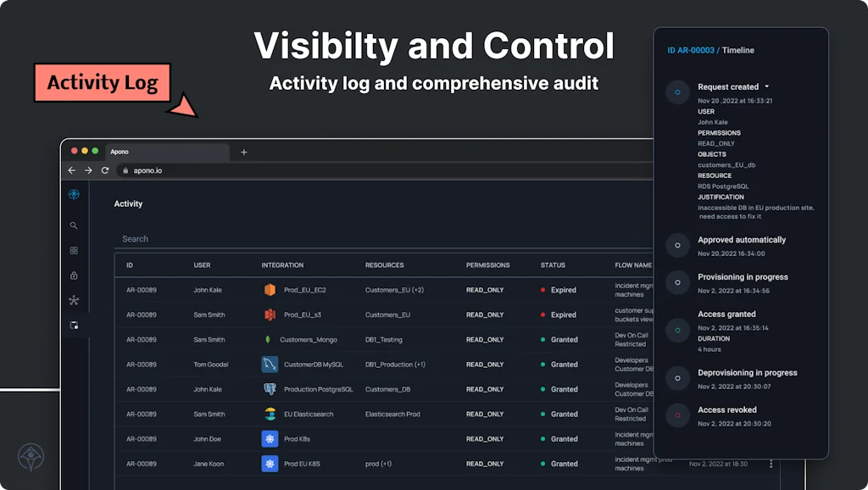Select the activity log icon in sidebar
868x490 pixels.
point(74,326)
